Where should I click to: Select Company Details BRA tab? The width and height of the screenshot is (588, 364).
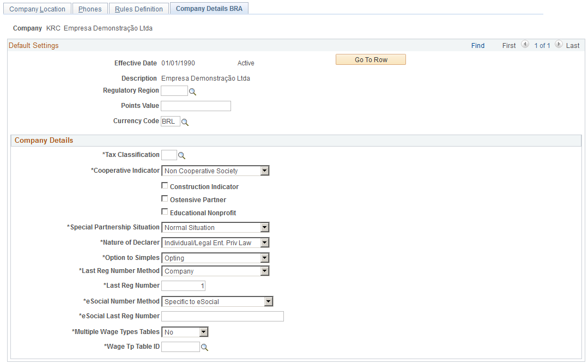(209, 8)
